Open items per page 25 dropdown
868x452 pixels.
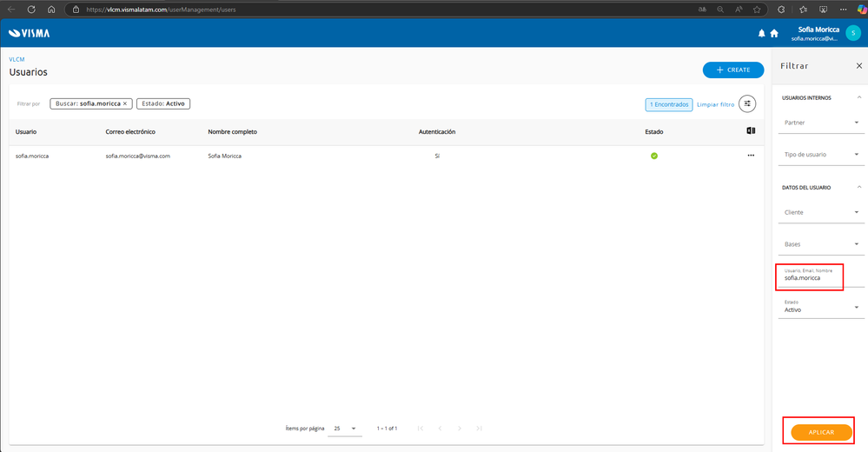pos(344,429)
